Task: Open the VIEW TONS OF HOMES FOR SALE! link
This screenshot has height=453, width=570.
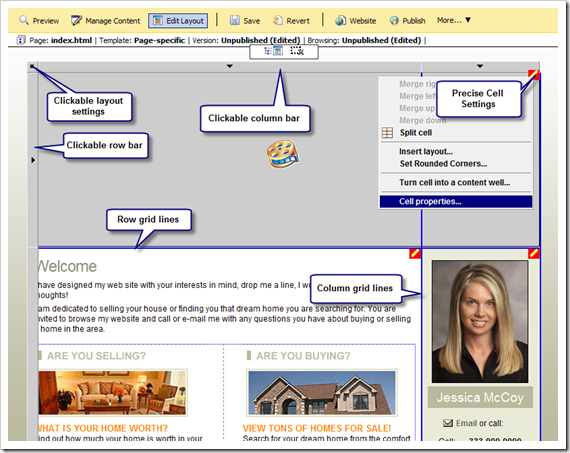Action: [x=317, y=428]
